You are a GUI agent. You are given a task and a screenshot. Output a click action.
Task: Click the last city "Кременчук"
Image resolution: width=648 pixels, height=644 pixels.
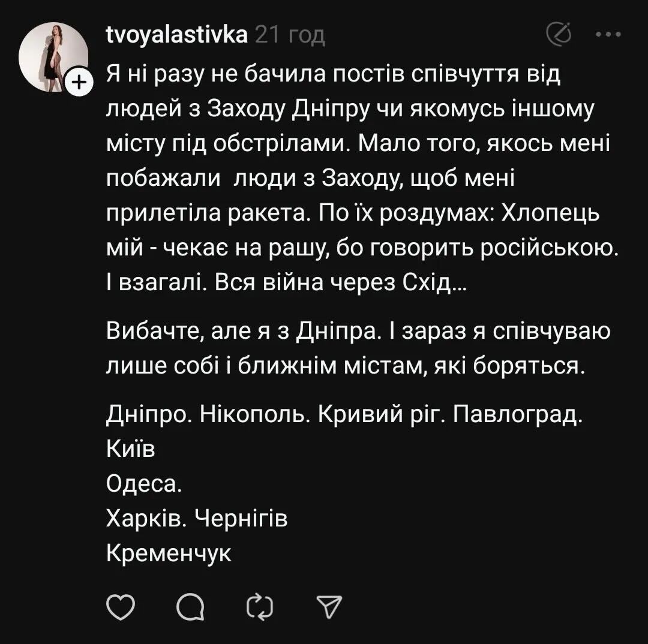[x=169, y=553]
